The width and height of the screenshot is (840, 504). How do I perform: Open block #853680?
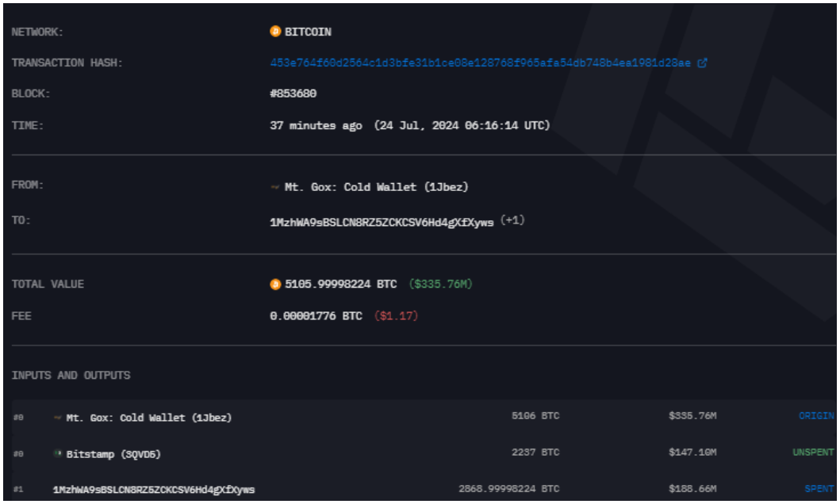[x=293, y=94]
